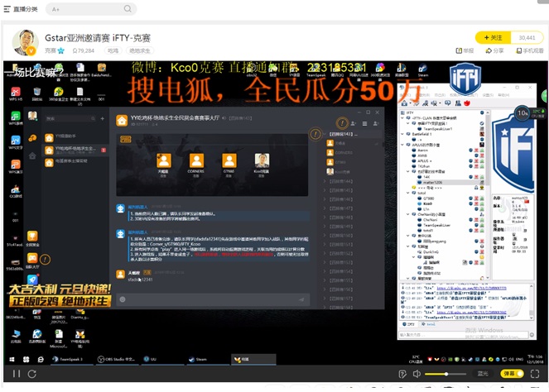Click the 绝地求生 game tag
Image resolution: width=549 pixels, height=392 pixels.
click(138, 50)
